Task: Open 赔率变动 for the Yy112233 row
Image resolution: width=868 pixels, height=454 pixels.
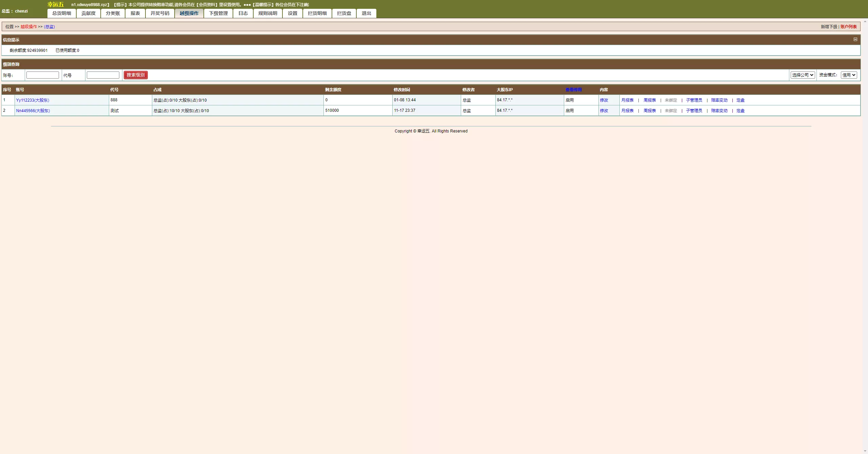Action: 719,100
